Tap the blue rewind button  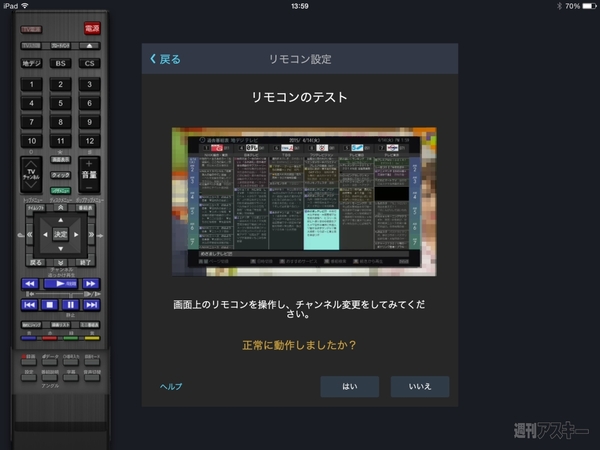[x=29, y=284]
